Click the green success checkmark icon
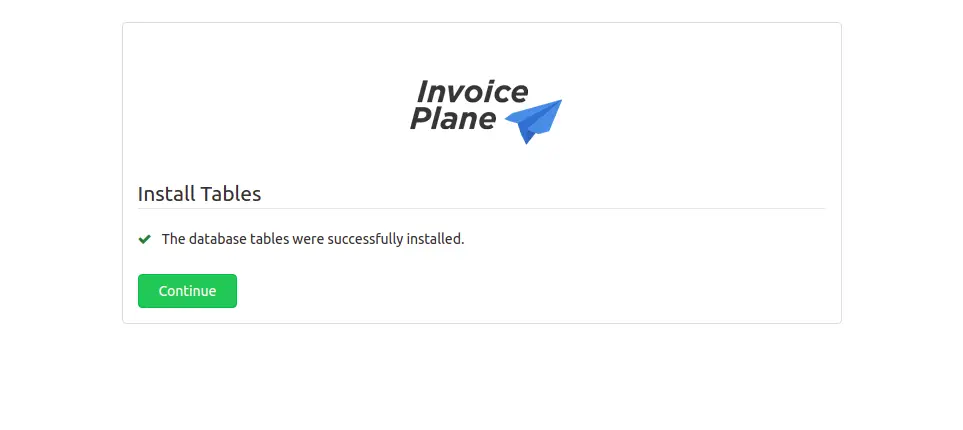The width and height of the screenshot is (963, 430). 144,239
